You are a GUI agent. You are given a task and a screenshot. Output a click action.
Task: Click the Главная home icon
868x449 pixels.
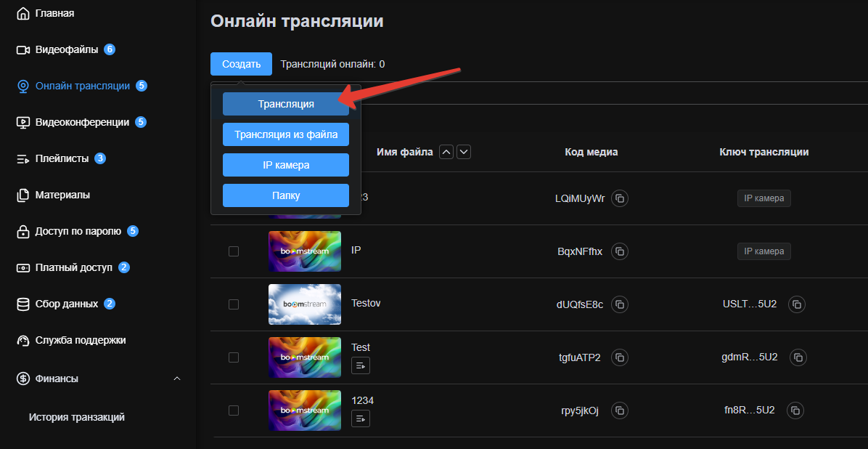pyautogui.click(x=22, y=13)
